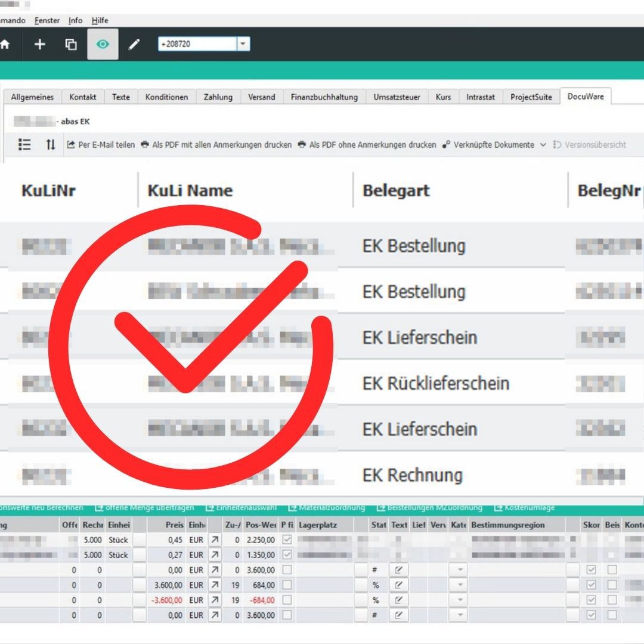Expand the Verknüpfte Dokumente dropdown

click(543, 145)
